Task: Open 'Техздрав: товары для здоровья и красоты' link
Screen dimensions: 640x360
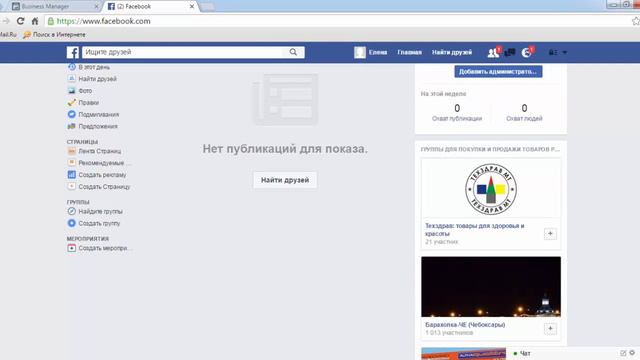Action: pyautogui.click(x=475, y=229)
